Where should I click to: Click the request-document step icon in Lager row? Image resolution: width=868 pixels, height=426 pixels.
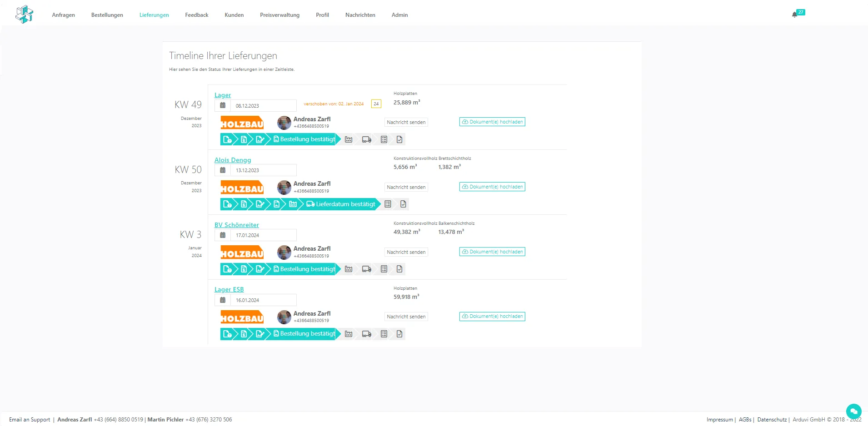tap(227, 139)
